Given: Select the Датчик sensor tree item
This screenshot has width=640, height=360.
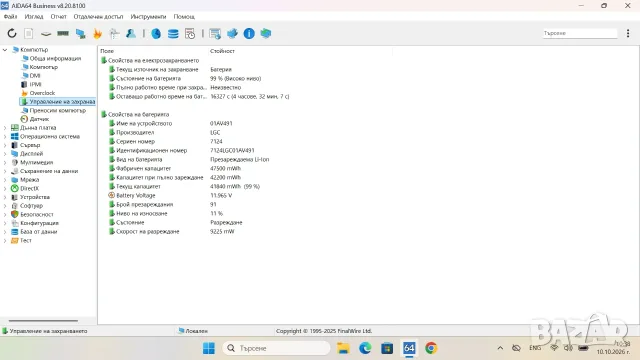Looking at the screenshot, I should (x=39, y=119).
